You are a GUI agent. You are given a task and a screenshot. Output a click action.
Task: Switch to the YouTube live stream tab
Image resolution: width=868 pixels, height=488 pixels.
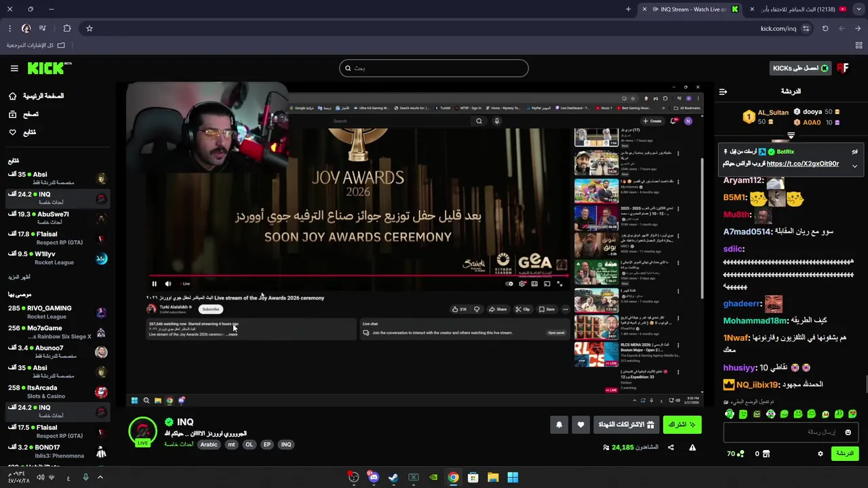point(798,9)
